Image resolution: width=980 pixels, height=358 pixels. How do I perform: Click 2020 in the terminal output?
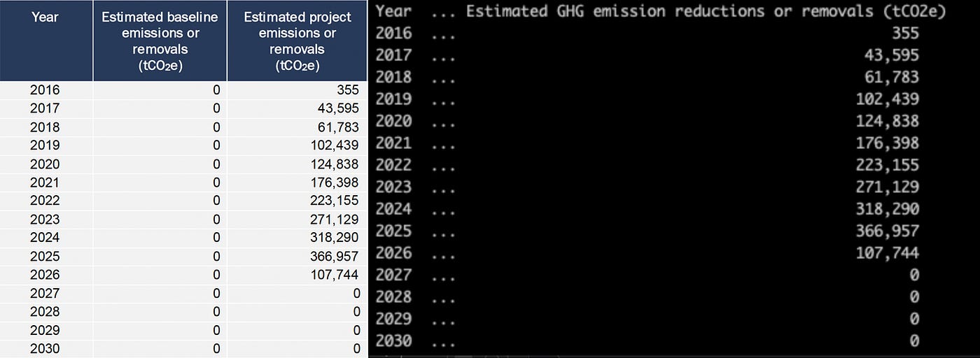tap(394, 121)
